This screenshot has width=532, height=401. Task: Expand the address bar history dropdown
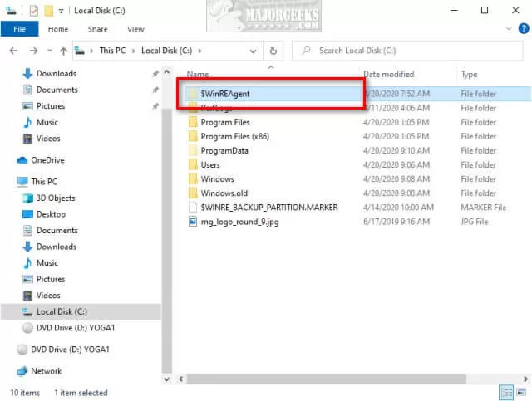pyautogui.click(x=257, y=51)
